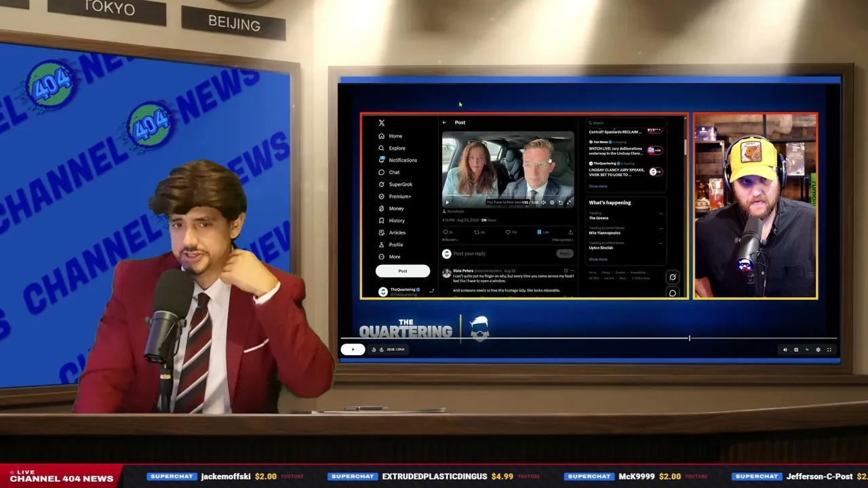Share the post with share icon
868x488 pixels.
pos(570,232)
